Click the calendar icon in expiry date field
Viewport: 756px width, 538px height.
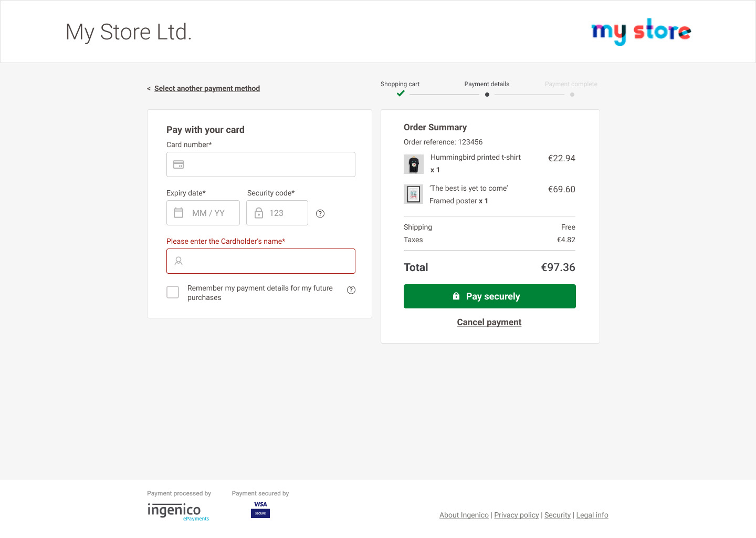tap(178, 213)
